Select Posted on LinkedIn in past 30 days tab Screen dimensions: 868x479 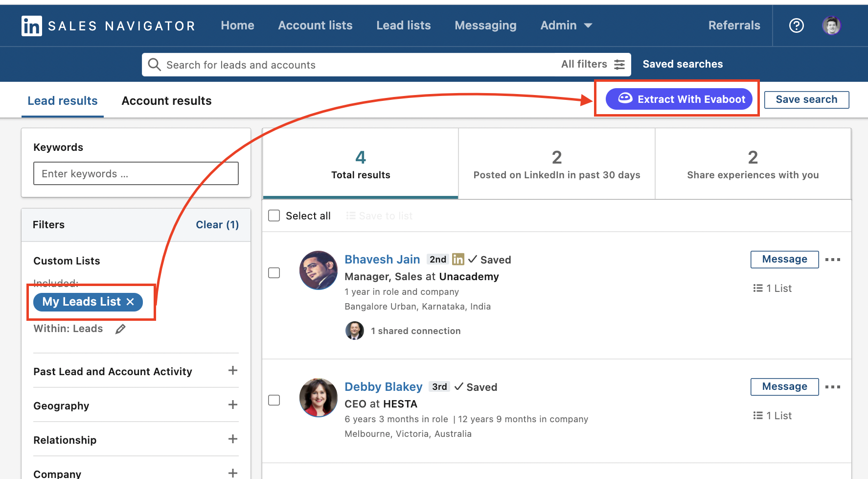[557, 164]
